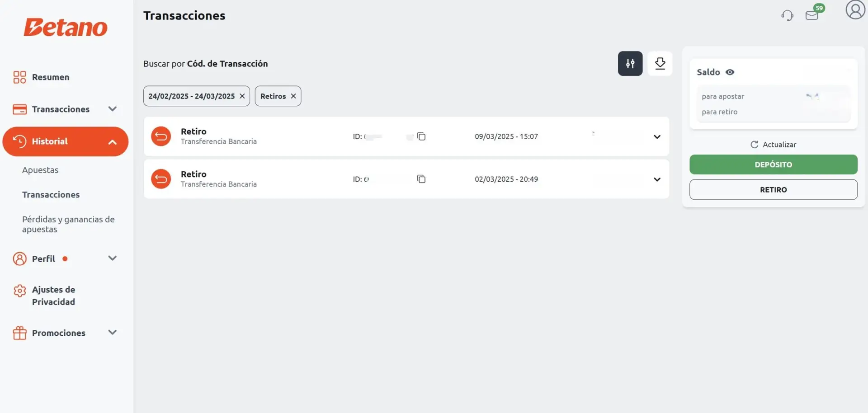The width and height of the screenshot is (868, 413).
Task: Click the RETIRO button
Action: click(x=773, y=190)
